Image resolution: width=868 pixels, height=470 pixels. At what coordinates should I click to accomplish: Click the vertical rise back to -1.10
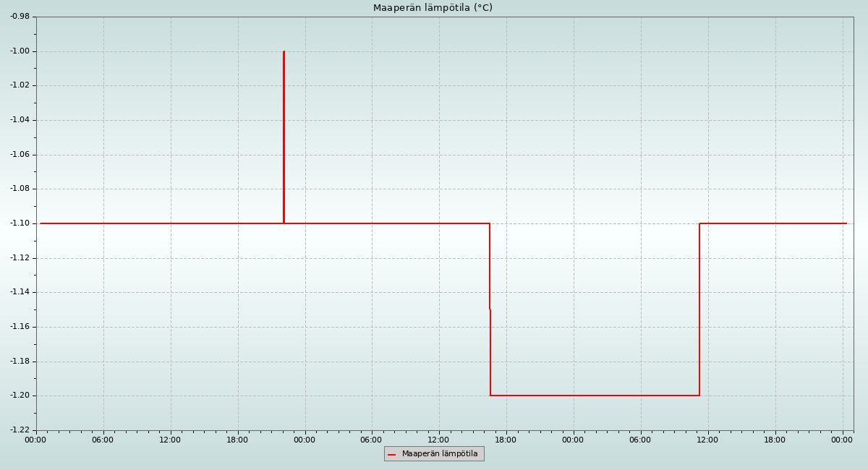[699, 311]
